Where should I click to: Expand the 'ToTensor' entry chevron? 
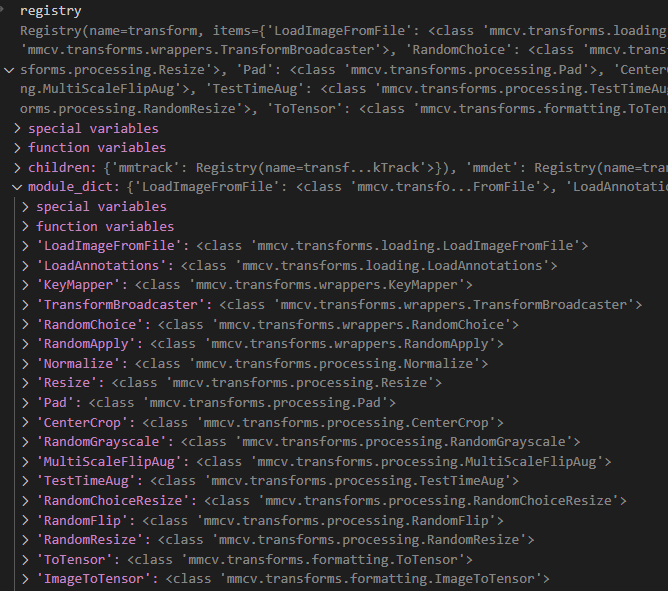[26, 559]
